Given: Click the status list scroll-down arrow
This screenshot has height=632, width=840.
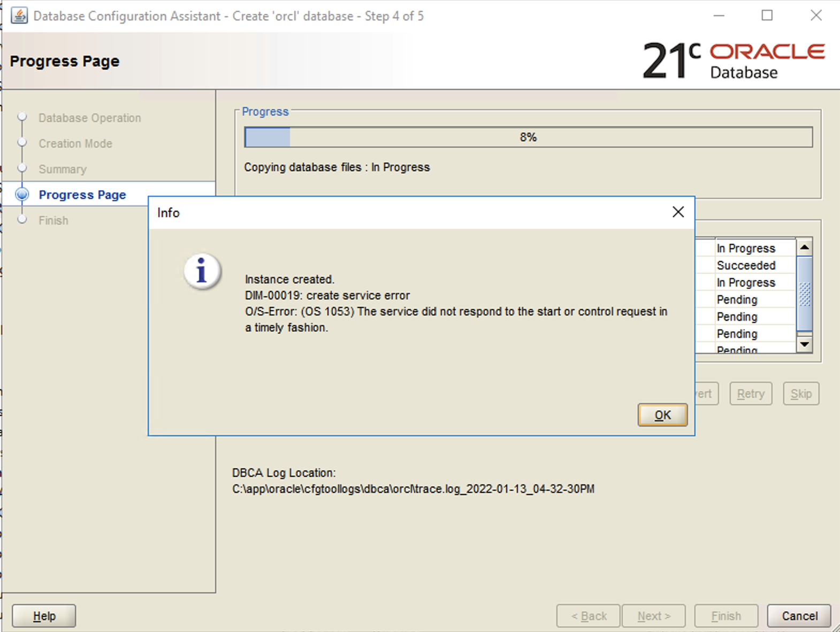Looking at the screenshot, I should (804, 344).
